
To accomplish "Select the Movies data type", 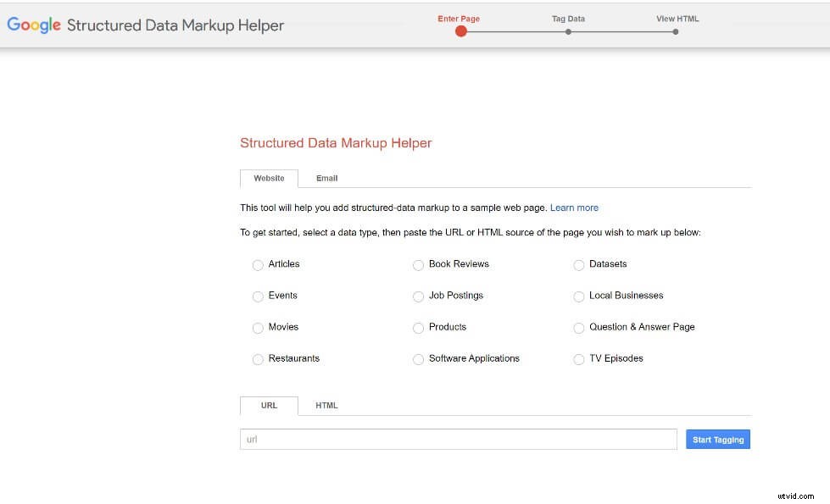I will coord(258,327).
